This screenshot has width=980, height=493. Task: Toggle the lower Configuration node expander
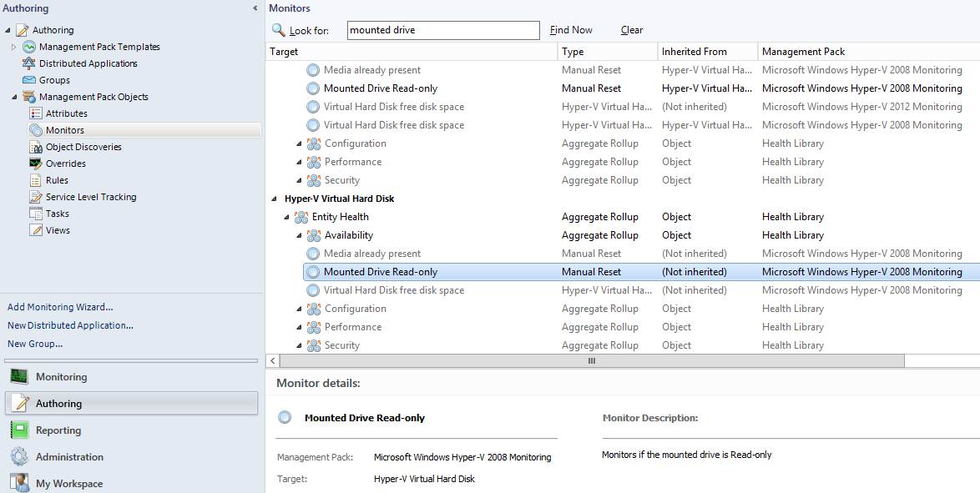click(x=299, y=309)
